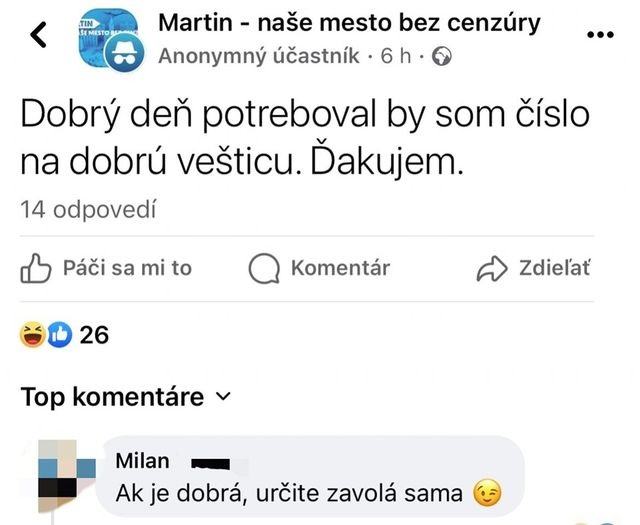This screenshot has height=525, width=640.
Task: Tap the public globe visibility icon
Action: click(x=441, y=57)
